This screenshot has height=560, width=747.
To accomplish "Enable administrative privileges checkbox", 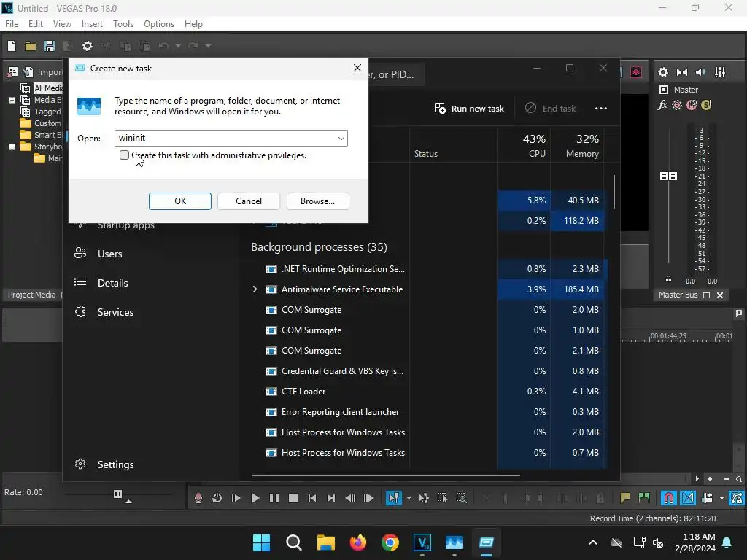I will (124, 155).
